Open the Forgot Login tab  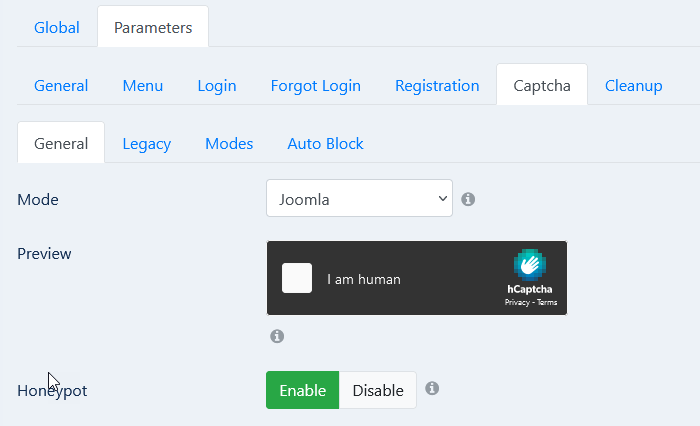click(x=316, y=85)
